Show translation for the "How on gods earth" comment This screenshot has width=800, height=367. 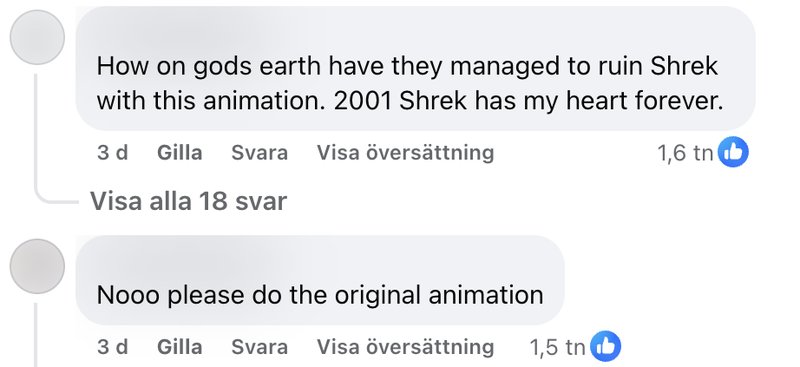pyautogui.click(x=405, y=153)
